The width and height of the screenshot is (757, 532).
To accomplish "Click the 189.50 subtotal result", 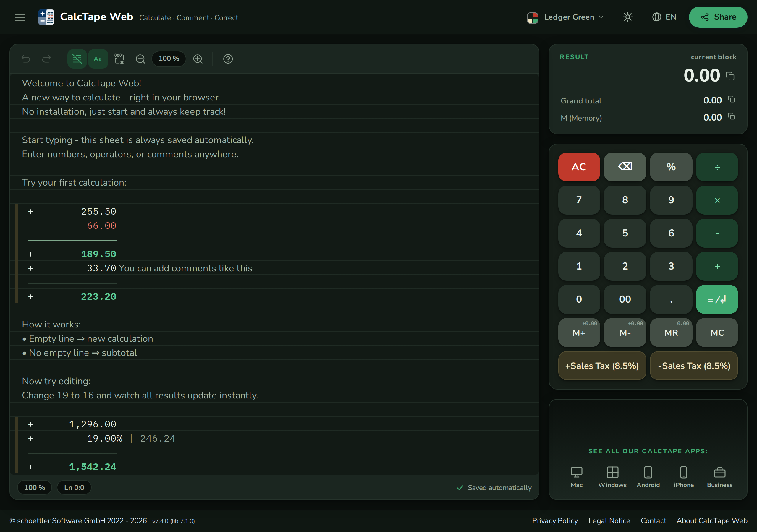I will [x=98, y=254].
